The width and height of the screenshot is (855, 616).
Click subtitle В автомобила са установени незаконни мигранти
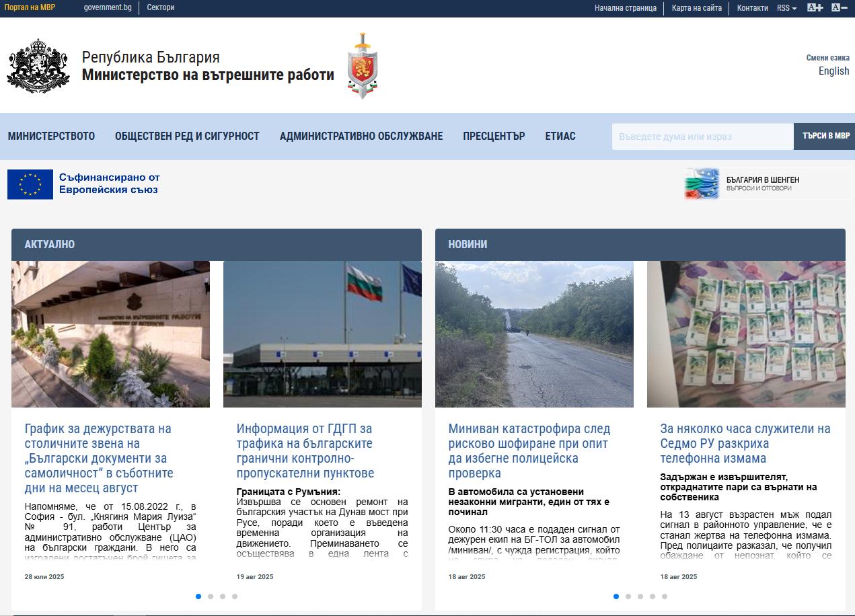click(529, 502)
